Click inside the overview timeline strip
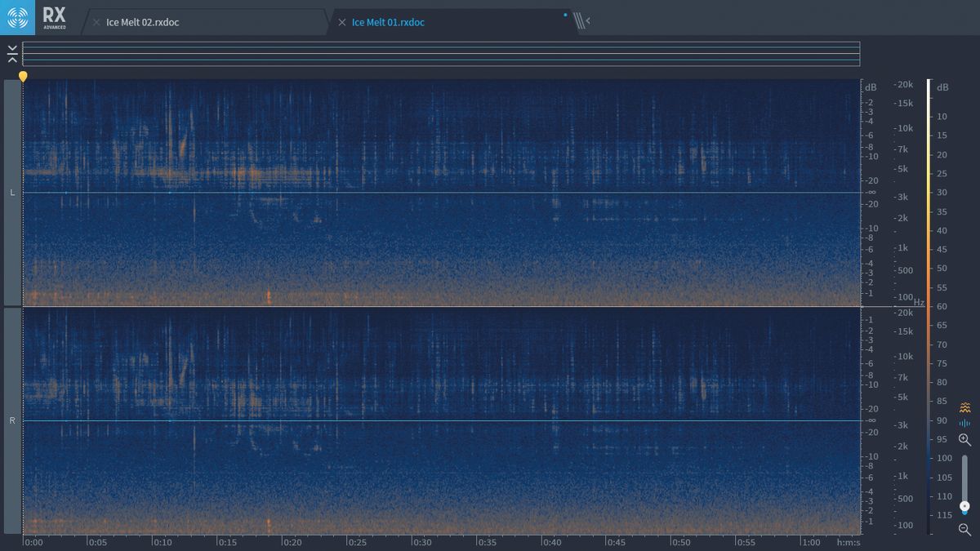 [441, 54]
